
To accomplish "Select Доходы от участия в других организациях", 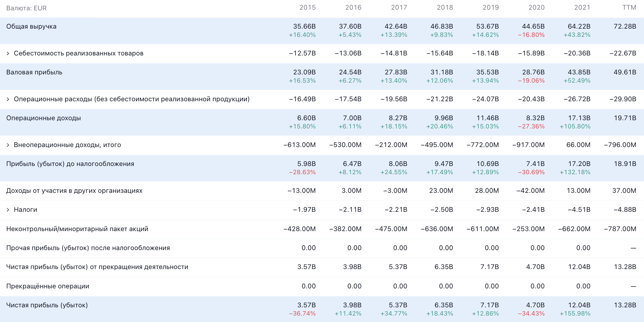I will [74, 191].
